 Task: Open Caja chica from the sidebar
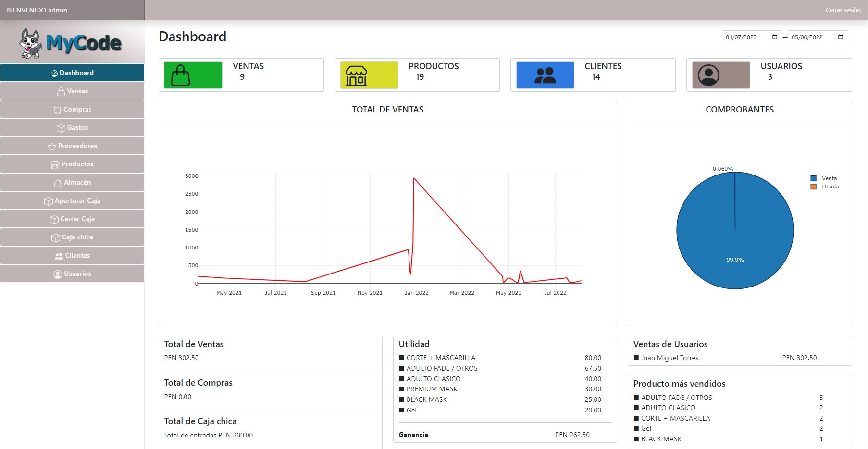[x=72, y=237]
